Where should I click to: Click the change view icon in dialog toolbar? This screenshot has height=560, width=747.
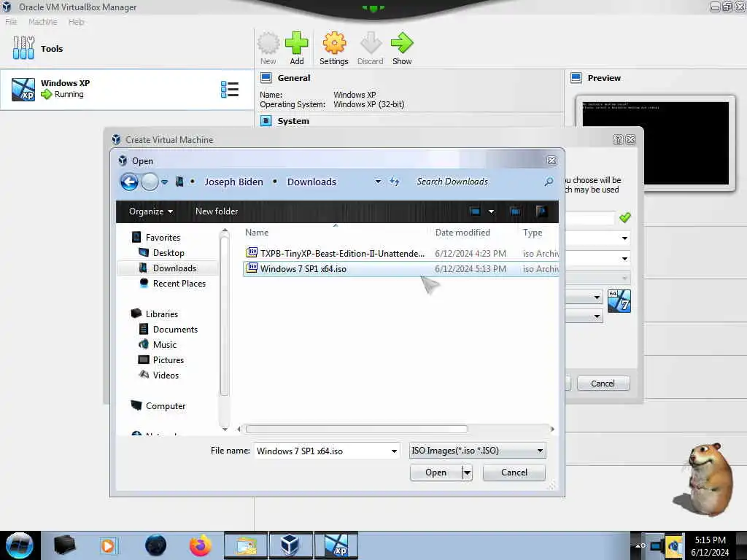tap(475, 211)
